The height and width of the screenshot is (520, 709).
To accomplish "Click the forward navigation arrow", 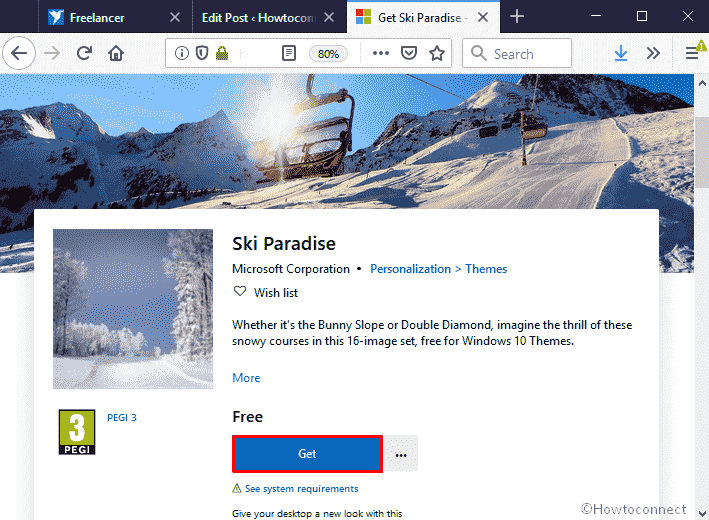I will (52, 53).
